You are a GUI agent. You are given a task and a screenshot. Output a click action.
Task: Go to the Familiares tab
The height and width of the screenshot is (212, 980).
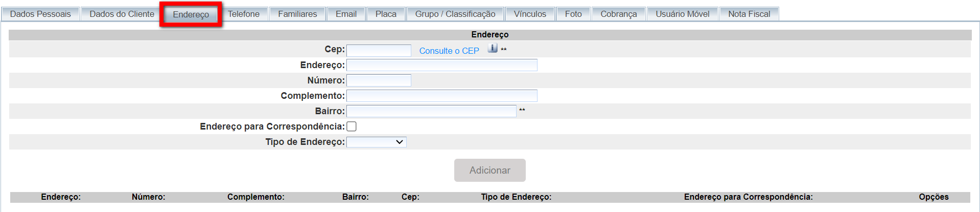point(297,14)
